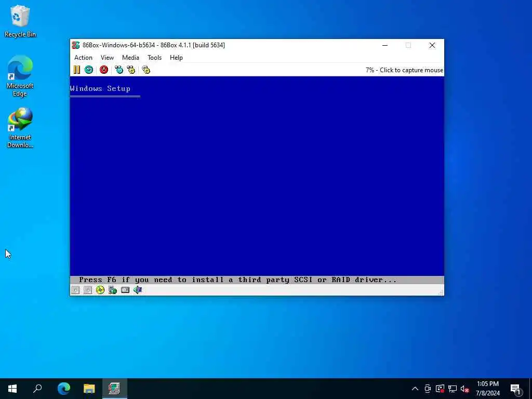Expand hidden system tray icons chevron
This screenshot has width=532, height=399.
coord(415,389)
